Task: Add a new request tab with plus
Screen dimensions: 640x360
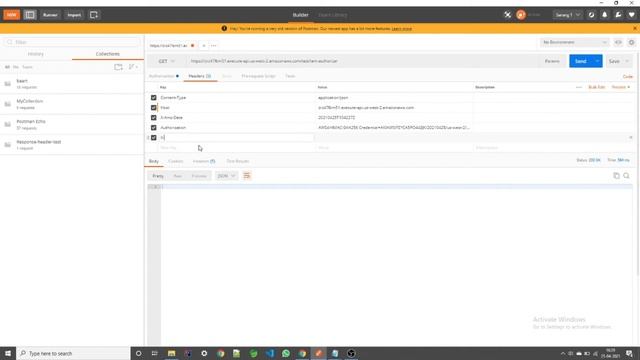Action: click(x=204, y=46)
